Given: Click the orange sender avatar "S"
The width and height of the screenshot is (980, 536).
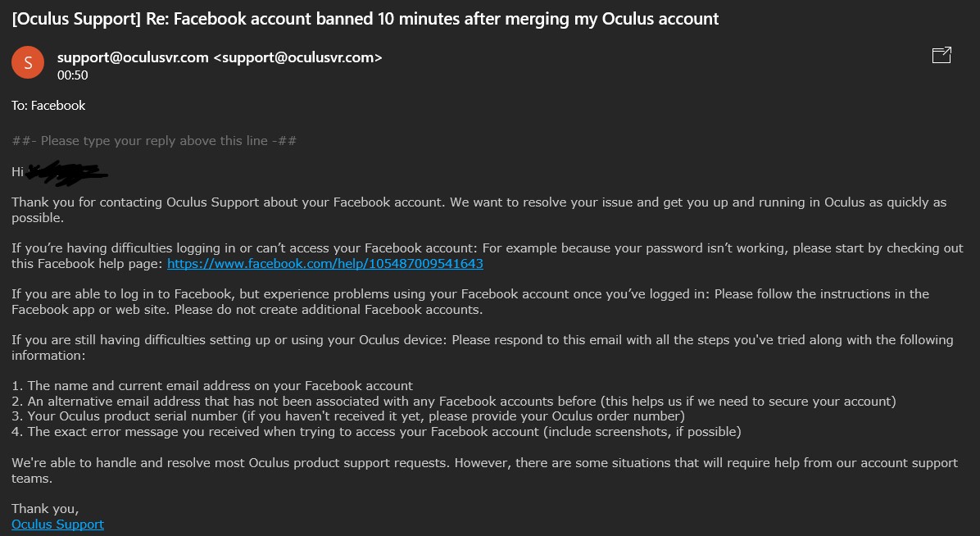Looking at the screenshot, I should coord(28,62).
